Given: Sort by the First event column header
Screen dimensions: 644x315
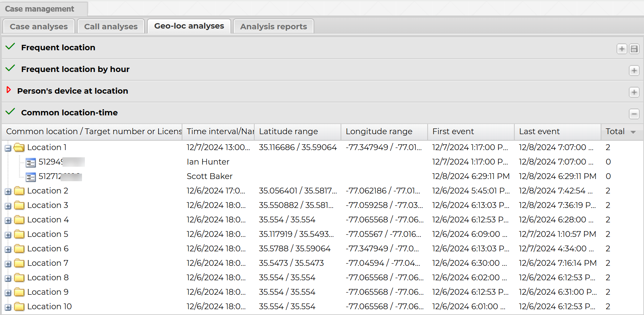Looking at the screenshot, I should click(x=453, y=132).
